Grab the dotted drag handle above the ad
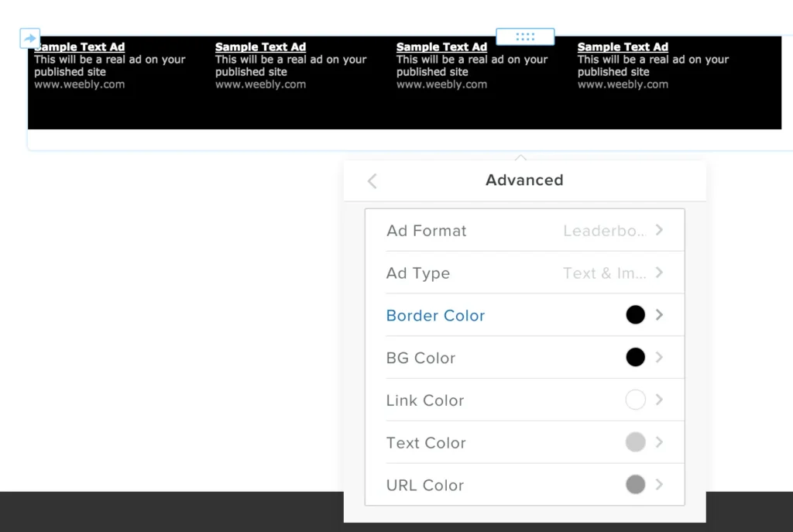The image size is (793, 532). pos(525,36)
